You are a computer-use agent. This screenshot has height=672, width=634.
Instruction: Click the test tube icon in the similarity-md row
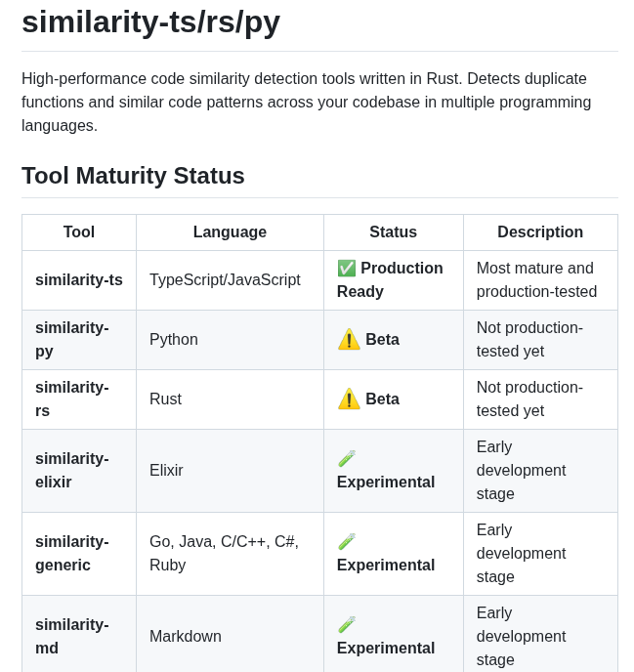pos(347,624)
